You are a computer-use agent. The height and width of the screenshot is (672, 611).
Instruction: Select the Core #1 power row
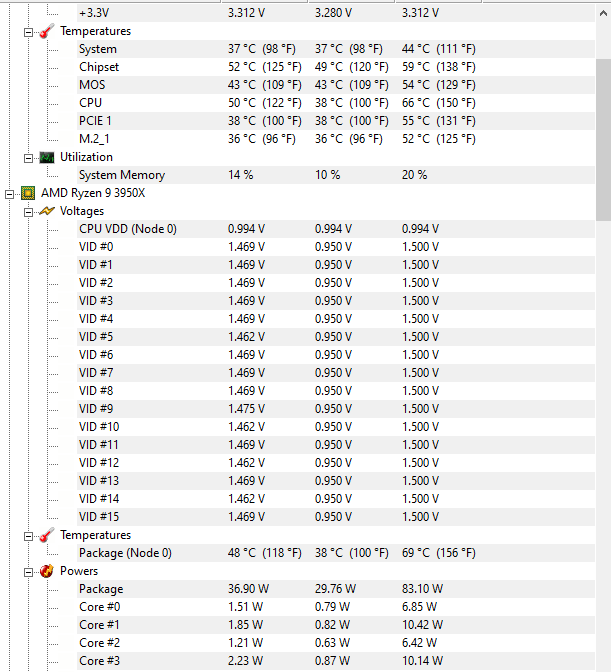point(99,625)
